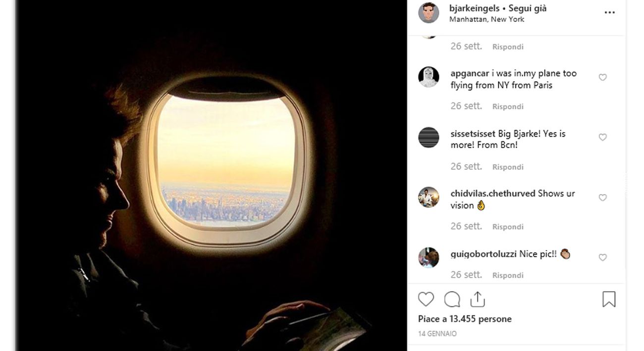Image resolution: width=644 pixels, height=351 pixels.
Task: Like the post with the heart icon
Action: point(426,299)
